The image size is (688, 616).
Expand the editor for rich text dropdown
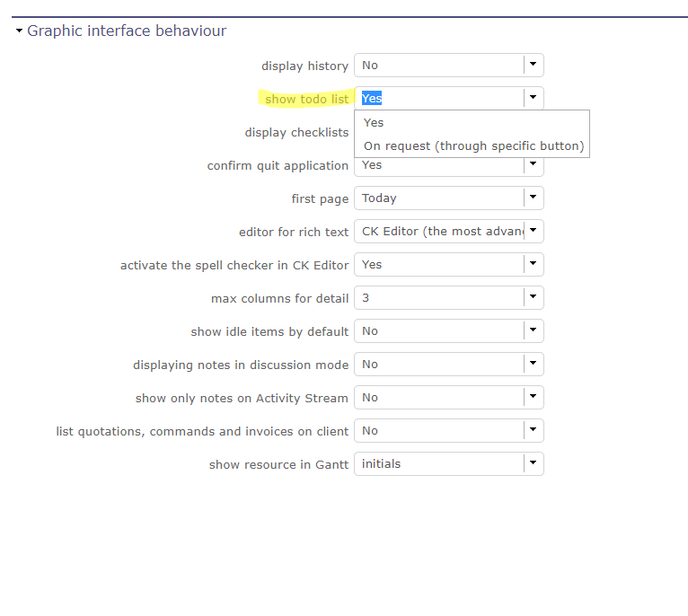pyautogui.click(x=533, y=231)
